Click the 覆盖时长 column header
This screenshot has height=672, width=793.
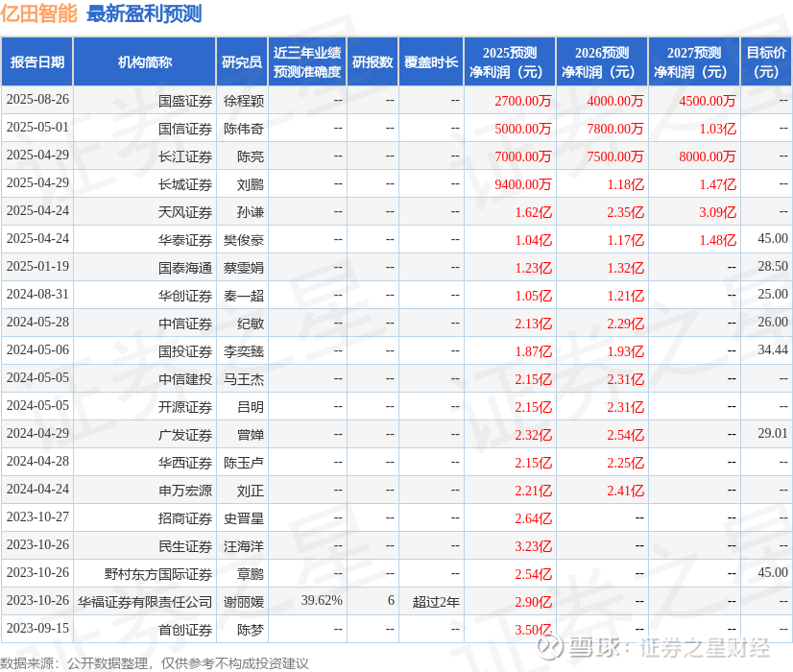(x=431, y=61)
